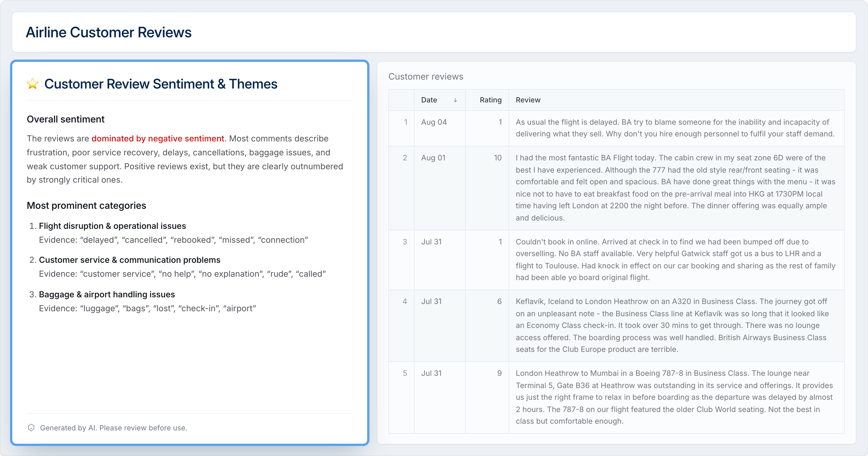Click the Customer Review Sentiment & Themes heading
The height and width of the screenshot is (456, 868).
pyautogui.click(x=161, y=84)
